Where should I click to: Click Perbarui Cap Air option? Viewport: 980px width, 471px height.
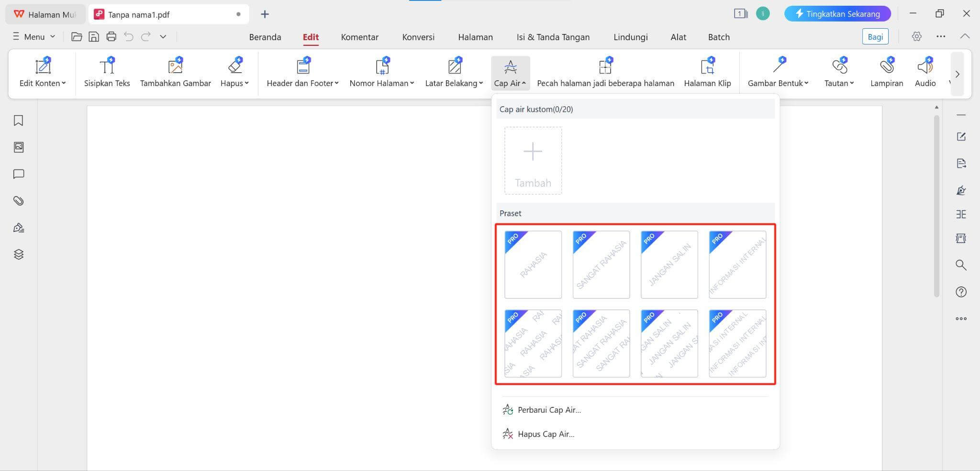point(549,410)
